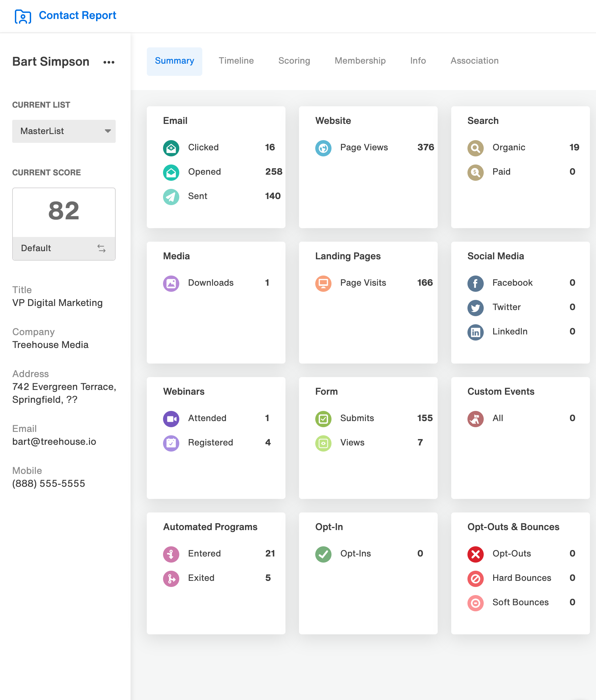Click the Email Clicked icon
The width and height of the screenshot is (596, 700).
[171, 148]
